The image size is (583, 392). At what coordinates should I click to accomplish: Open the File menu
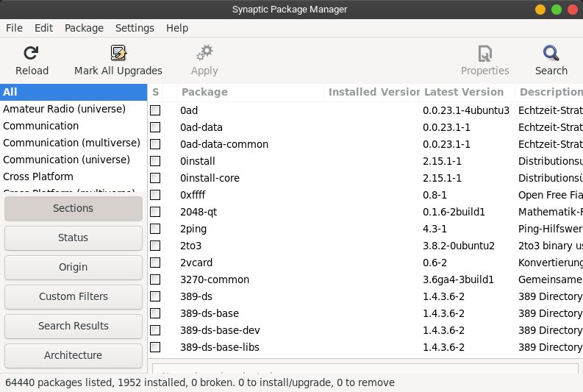click(14, 28)
